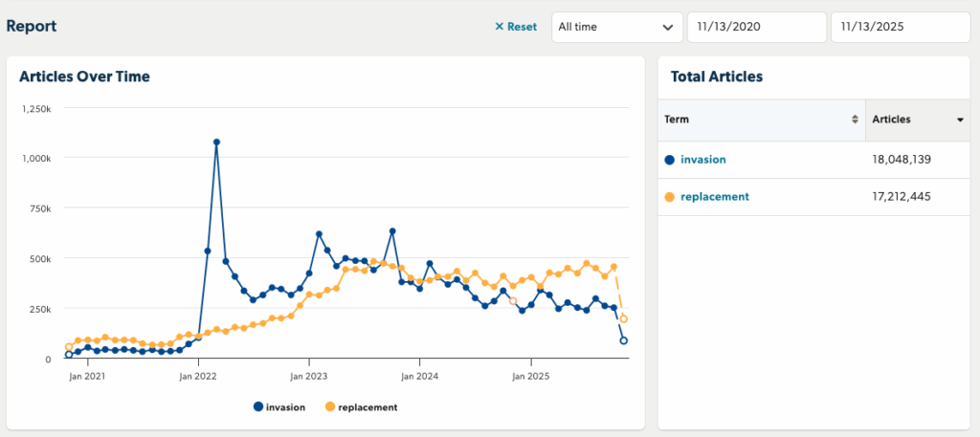The width and height of the screenshot is (980, 437).
Task: Click the X icon beside Reset
Action: 499,27
